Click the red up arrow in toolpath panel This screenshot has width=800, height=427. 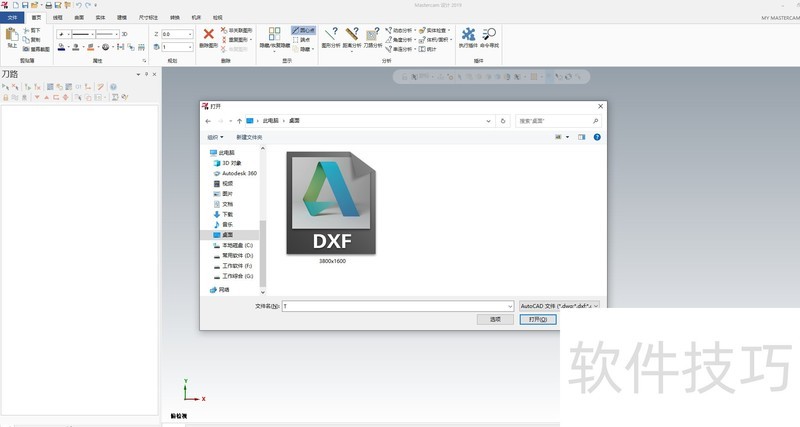pyautogui.click(x=46, y=97)
